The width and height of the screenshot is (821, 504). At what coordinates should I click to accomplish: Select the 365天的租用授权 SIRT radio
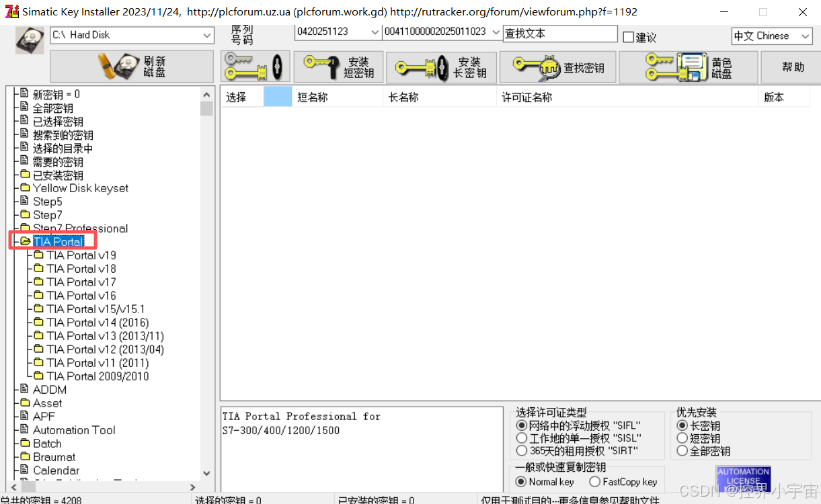pyautogui.click(x=522, y=451)
